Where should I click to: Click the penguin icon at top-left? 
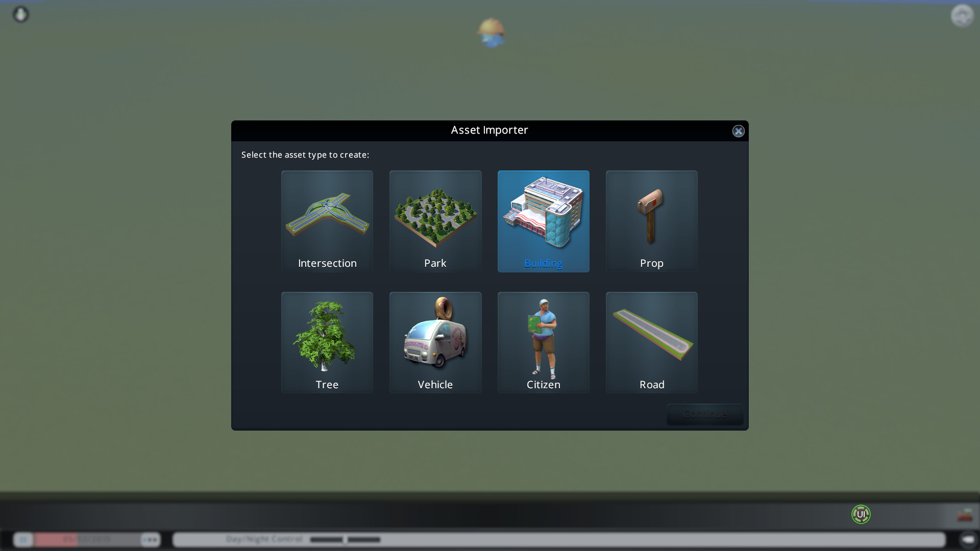21,14
